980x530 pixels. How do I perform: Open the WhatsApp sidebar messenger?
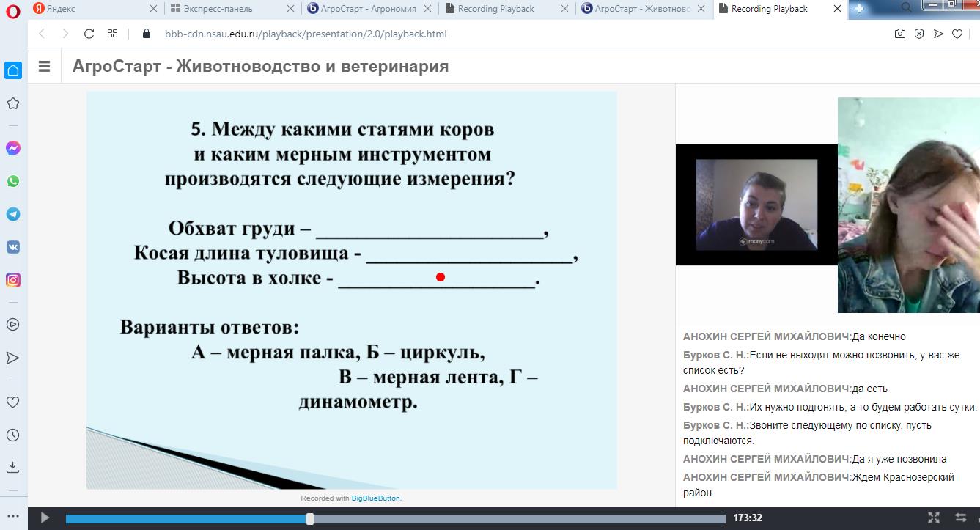[x=12, y=181]
